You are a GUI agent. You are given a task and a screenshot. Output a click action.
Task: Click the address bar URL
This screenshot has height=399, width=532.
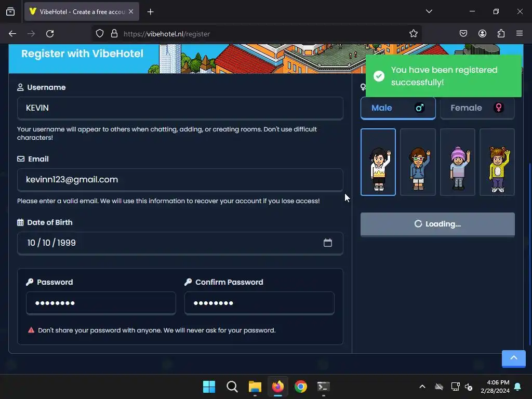tap(167, 34)
